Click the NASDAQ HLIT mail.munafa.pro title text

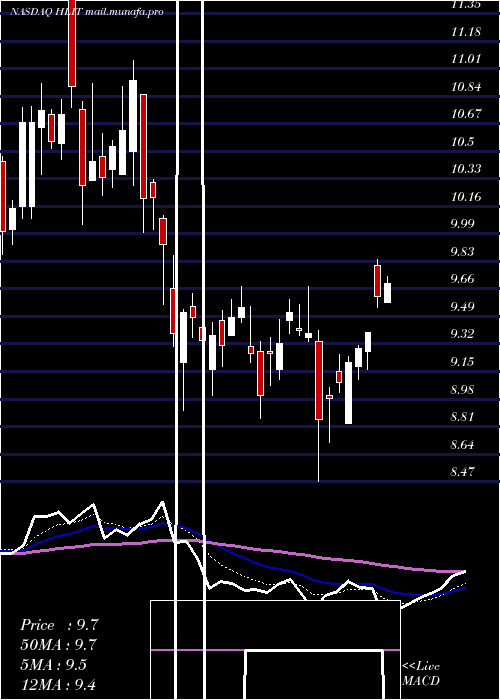pos(87,12)
